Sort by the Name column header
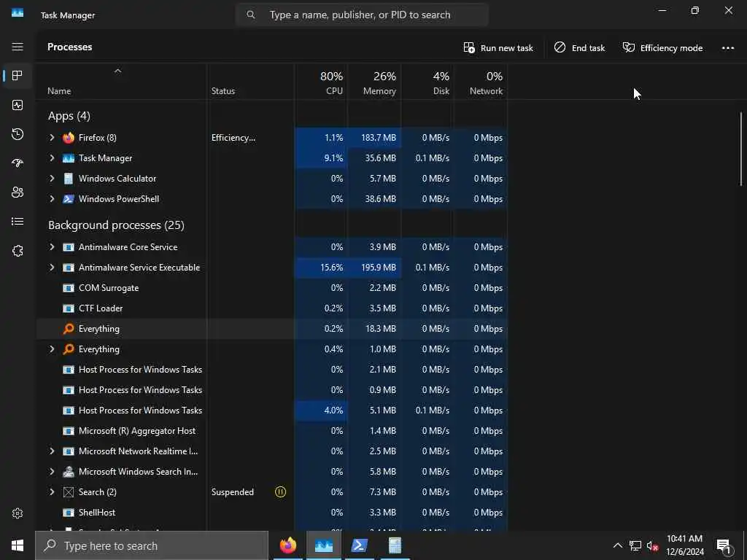 (122, 82)
